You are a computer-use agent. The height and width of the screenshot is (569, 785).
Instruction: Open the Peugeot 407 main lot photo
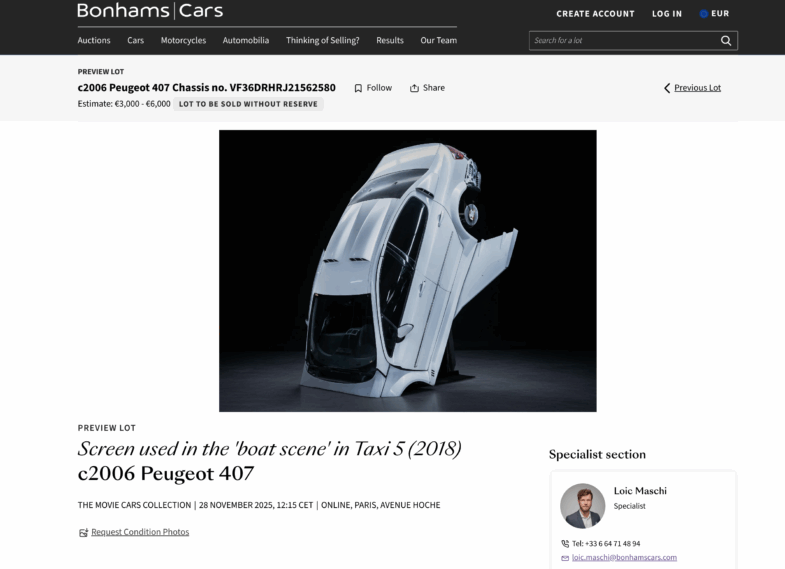(x=408, y=271)
